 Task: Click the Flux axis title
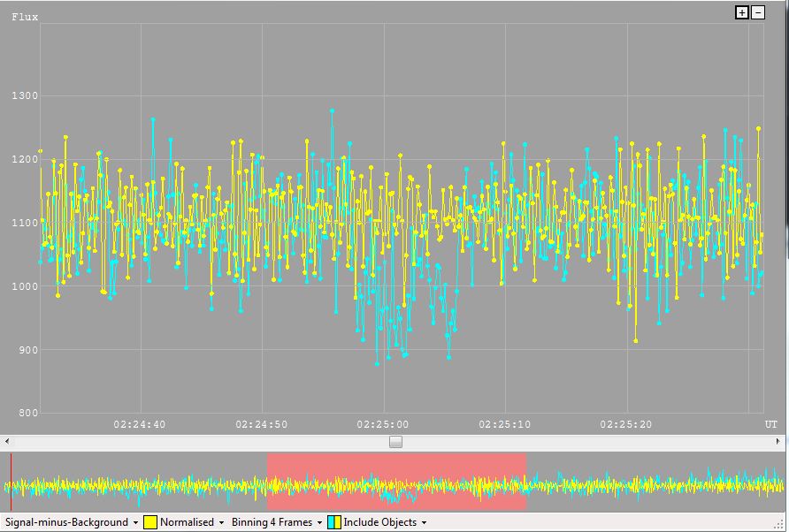point(25,17)
